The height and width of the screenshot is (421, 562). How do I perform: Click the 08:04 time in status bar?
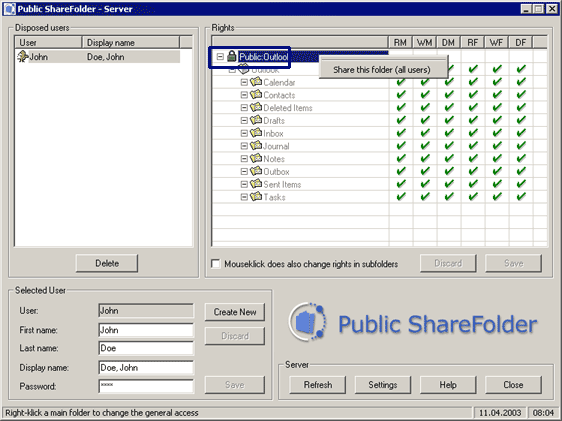543,413
